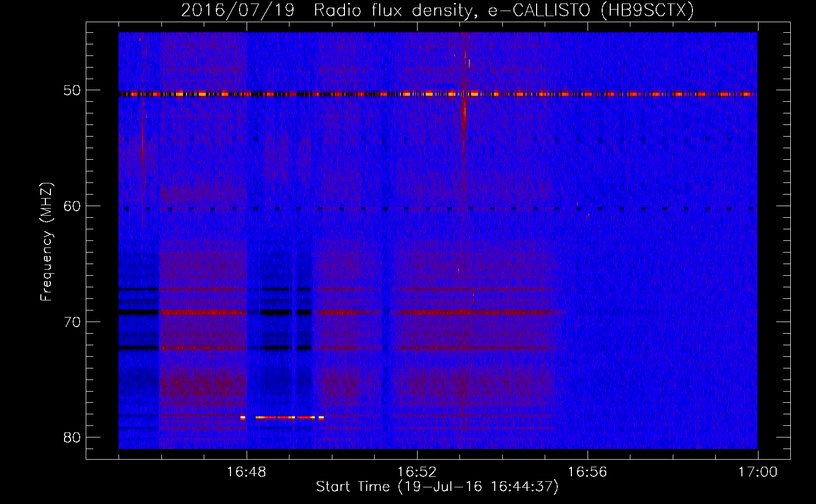Image resolution: width=816 pixels, height=504 pixels.
Task: Click the '16:52' time tick label
Action: point(417,472)
